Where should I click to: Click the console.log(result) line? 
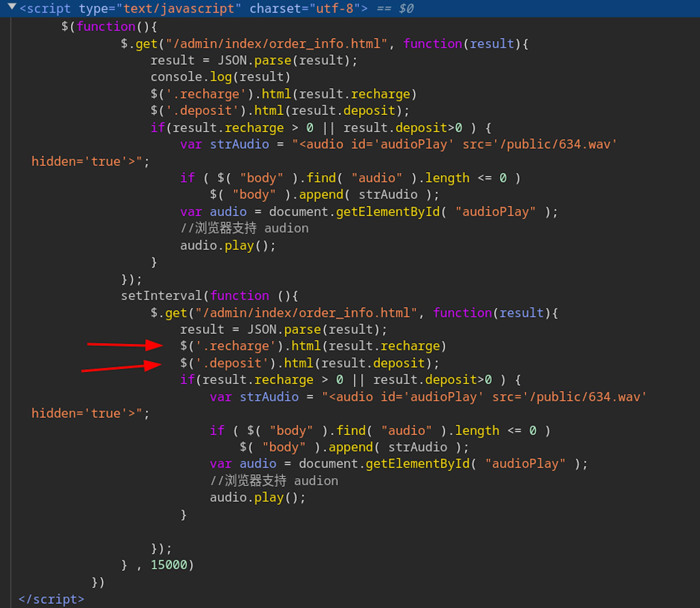coord(220,77)
